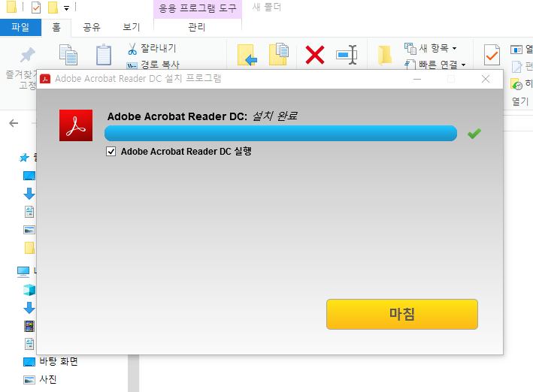The image size is (533, 392).
Task: Switch to the 홈 ribbon tab
Action: click(56, 27)
